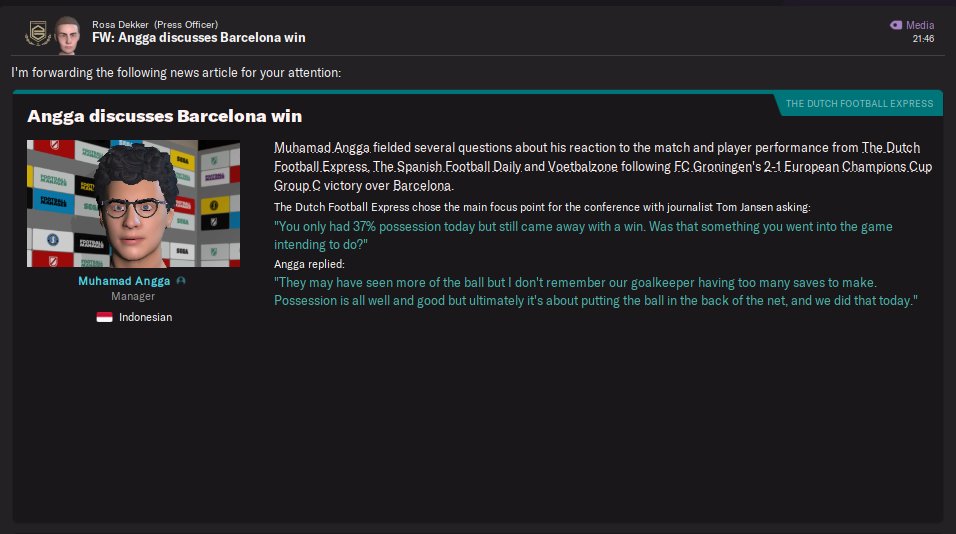Image resolution: width=956 pixels, height=534 pixels.
Task: Click the 'Angga replied:' line
Action: coord(309,264)
